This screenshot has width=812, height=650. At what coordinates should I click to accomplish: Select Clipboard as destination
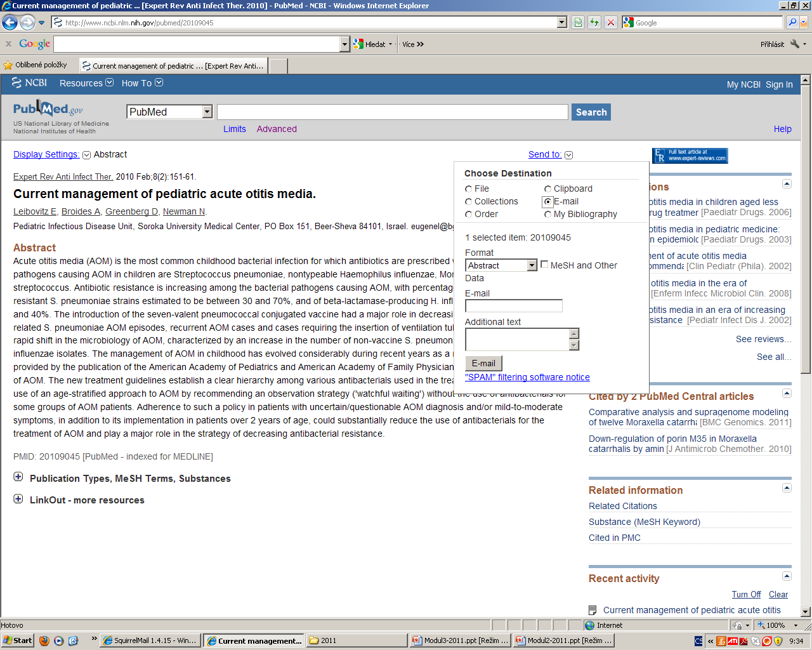(x=547, y=189)
